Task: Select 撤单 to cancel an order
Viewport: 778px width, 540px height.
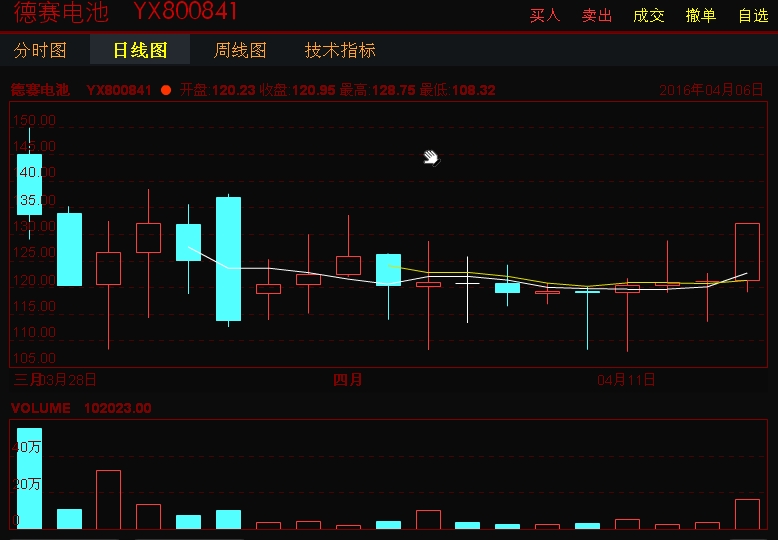Action: tap(700, 15)
